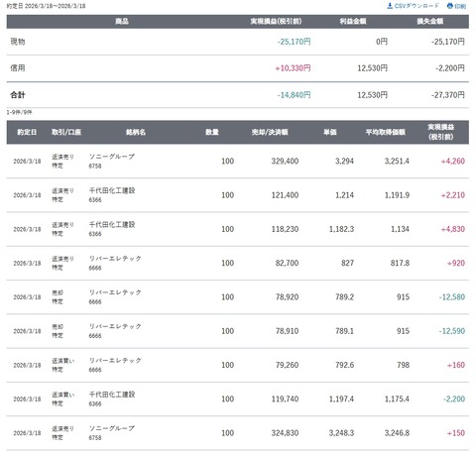The height and width of the screenshot is (455, 476).
Task: Click the +920 profit value
Action: (456, 264)
